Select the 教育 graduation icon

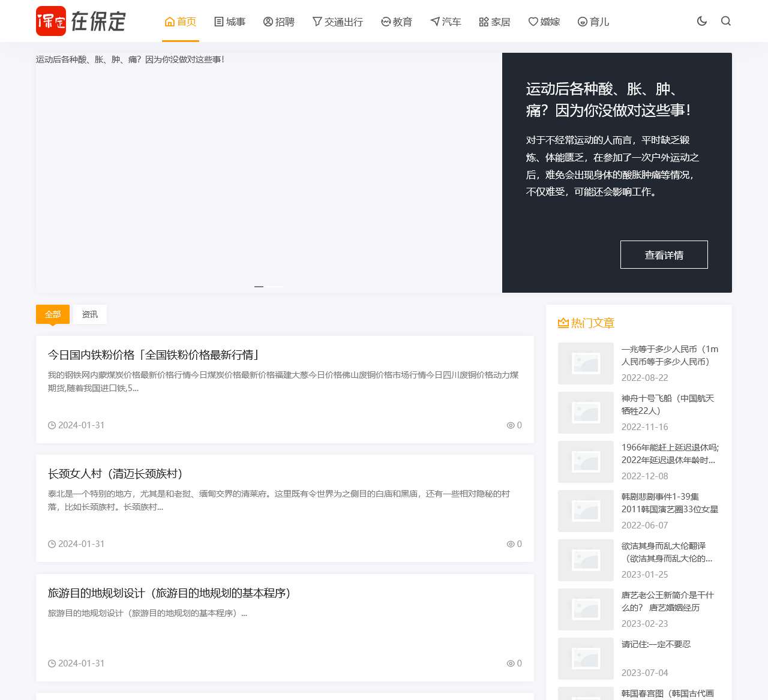385,21
